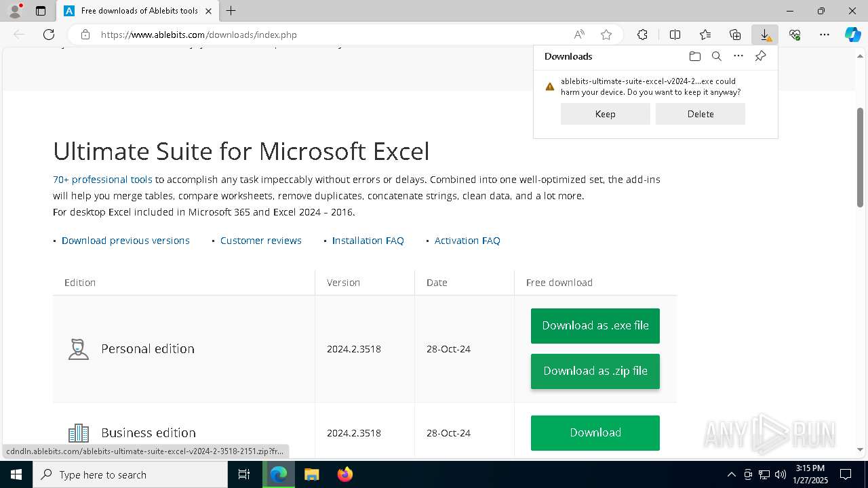Open the downloads folder
Screen dimensions: 868x488
click(694, 56)
